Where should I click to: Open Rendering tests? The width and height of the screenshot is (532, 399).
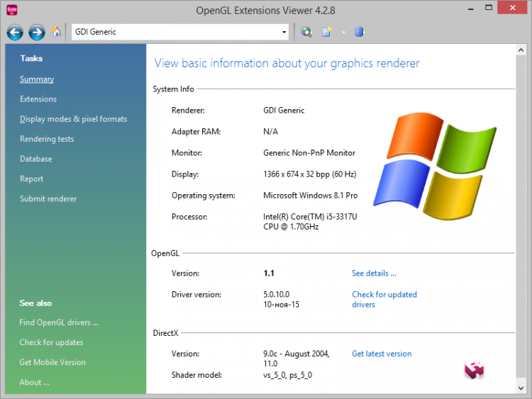coord(47,139)
